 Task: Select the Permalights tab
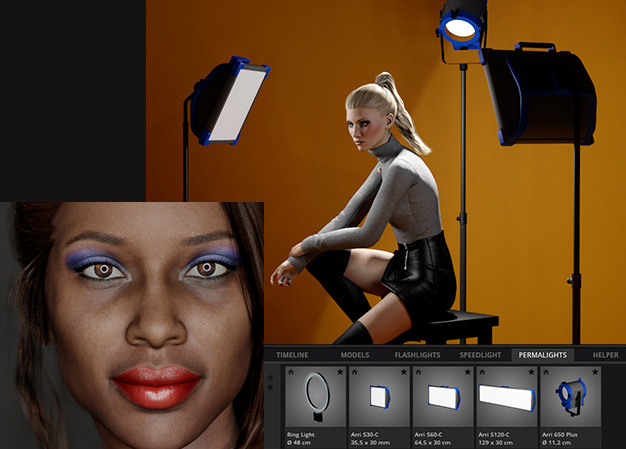pos(543,355)
